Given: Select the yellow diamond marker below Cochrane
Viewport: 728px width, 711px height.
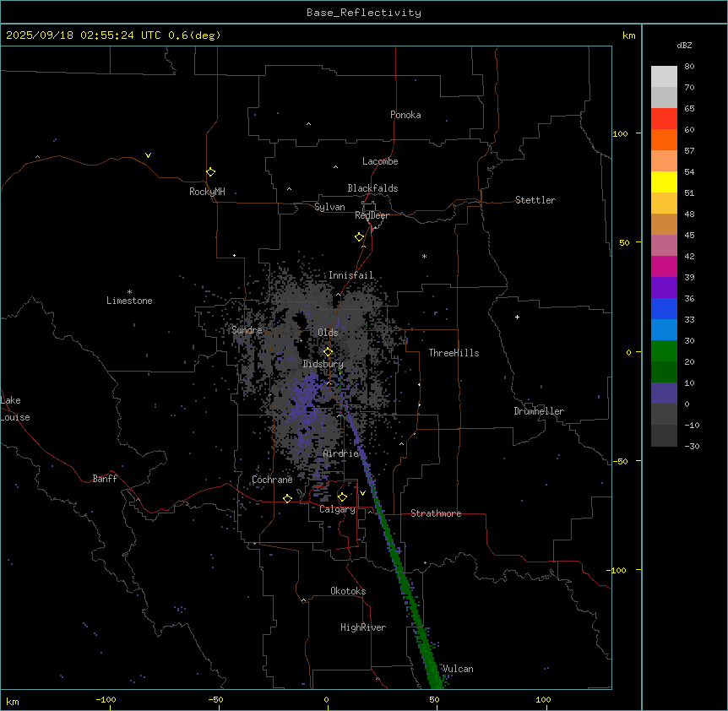Looking at the screenshot, I should pos(287,499).
